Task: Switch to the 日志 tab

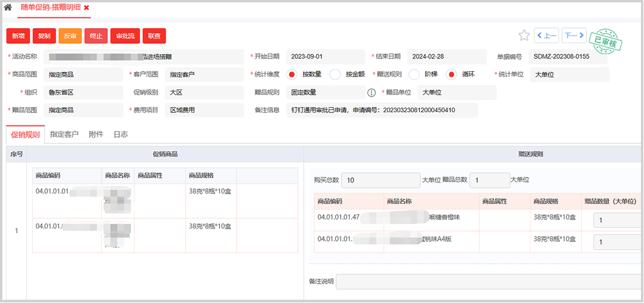Action: click(121, 134)
